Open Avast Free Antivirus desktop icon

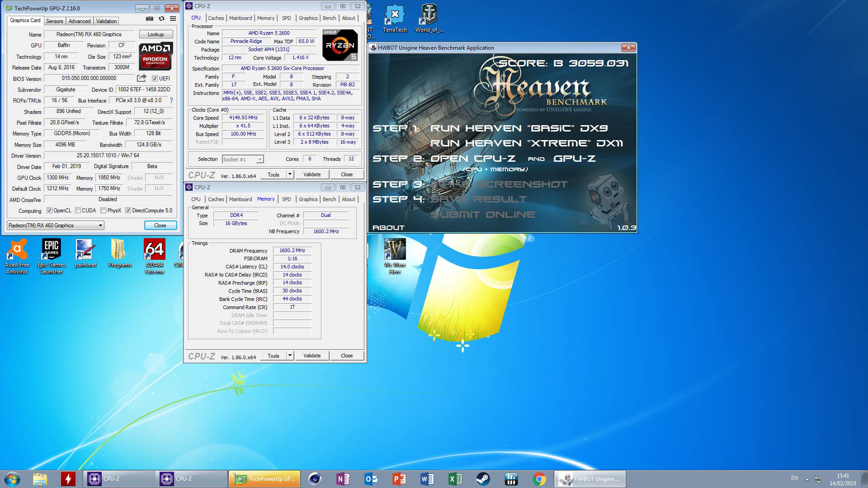(17, 256)
